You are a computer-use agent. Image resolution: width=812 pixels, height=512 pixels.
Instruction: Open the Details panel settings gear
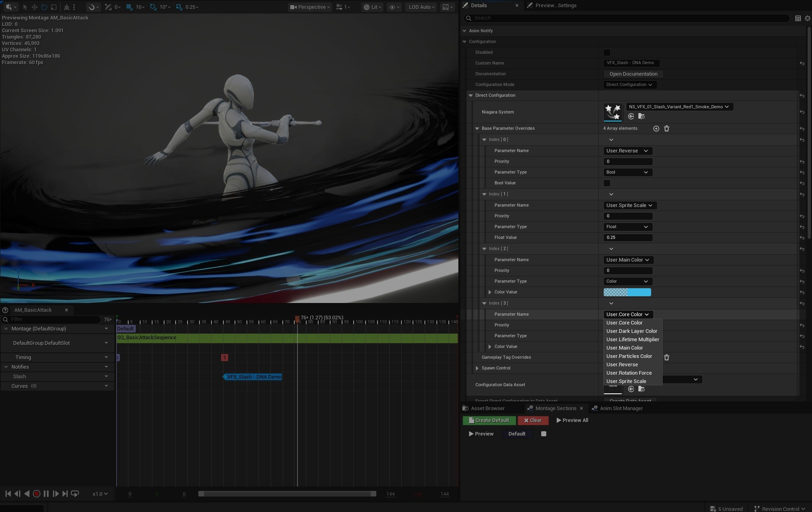[x=807, y=18]
